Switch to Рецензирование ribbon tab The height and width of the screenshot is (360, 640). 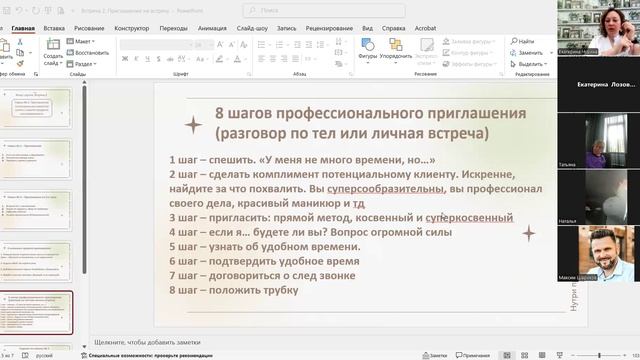coord(329,28)
